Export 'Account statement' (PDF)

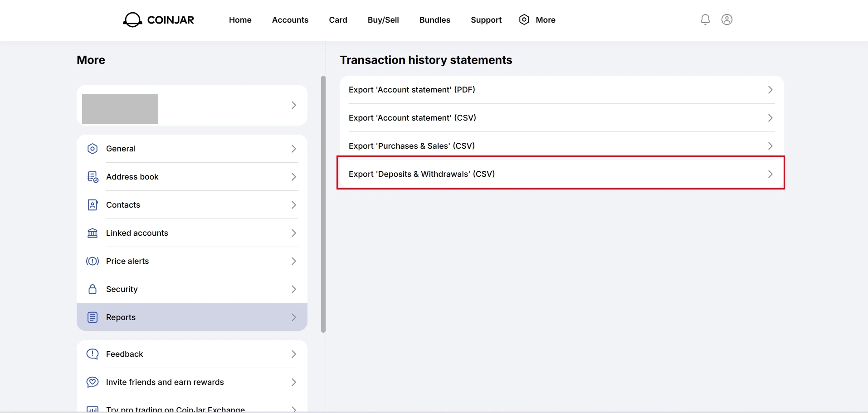click(x=562, y=90)
